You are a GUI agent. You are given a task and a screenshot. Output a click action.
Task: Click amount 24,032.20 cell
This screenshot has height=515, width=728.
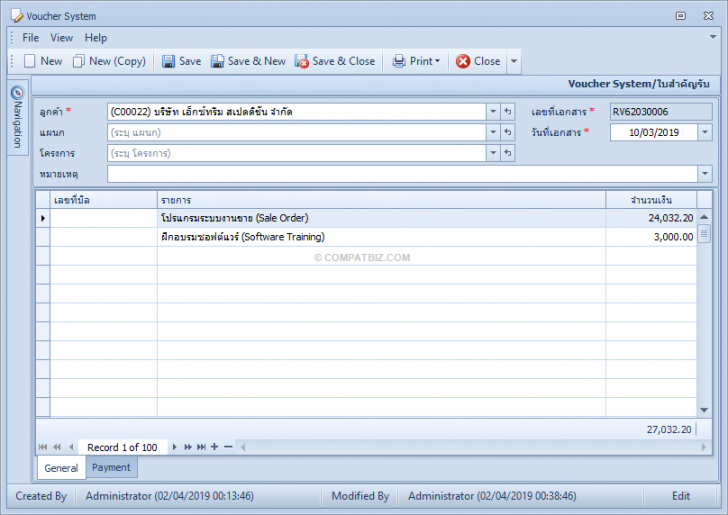[x=651, y=218]
